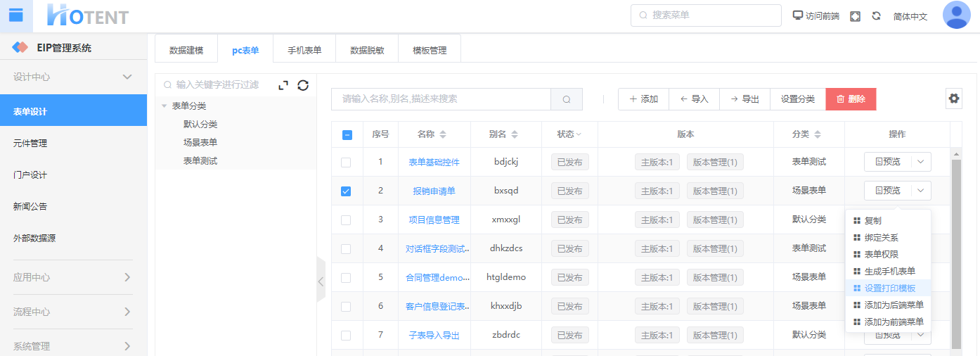
Task: Open the 项目信息管理 form link
Action: [434, 220]
